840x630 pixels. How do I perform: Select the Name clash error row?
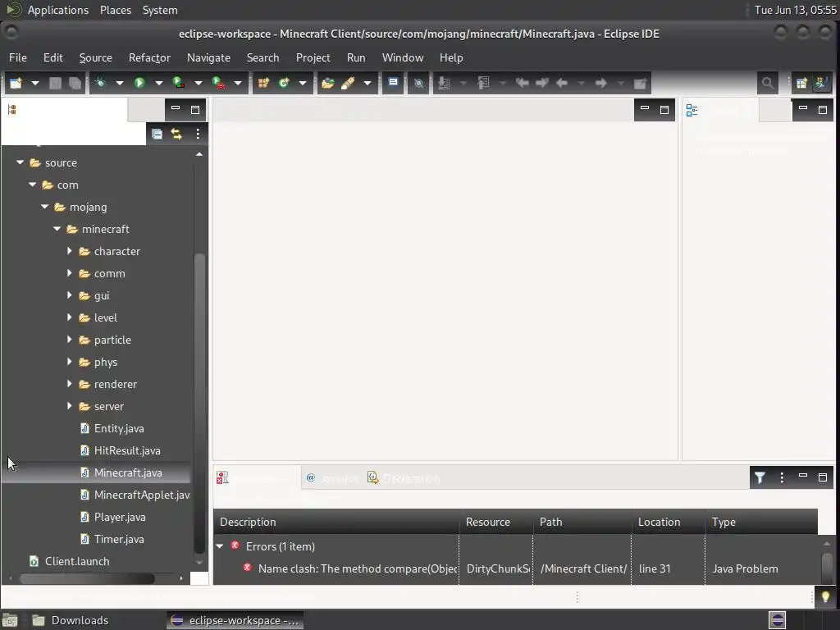pos(515,568)
